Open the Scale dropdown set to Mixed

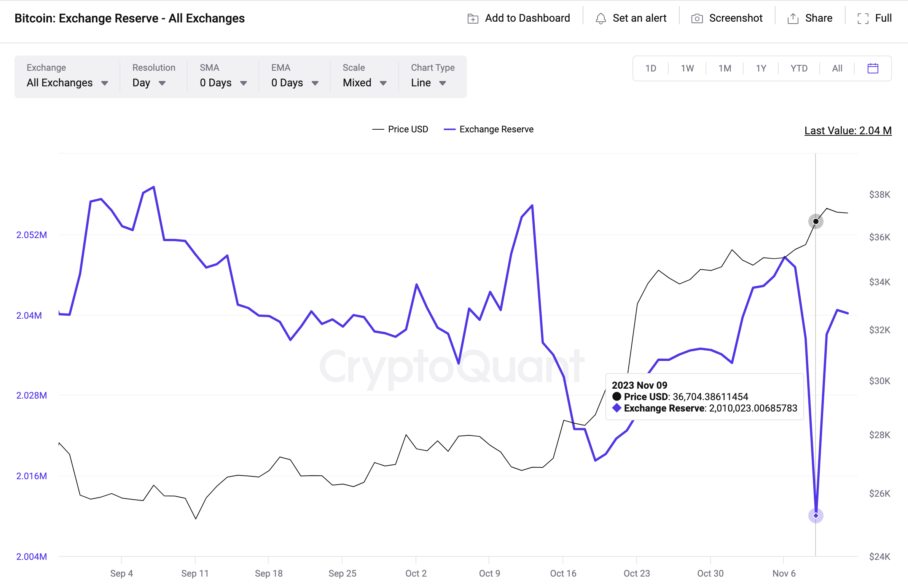[364, 76]
